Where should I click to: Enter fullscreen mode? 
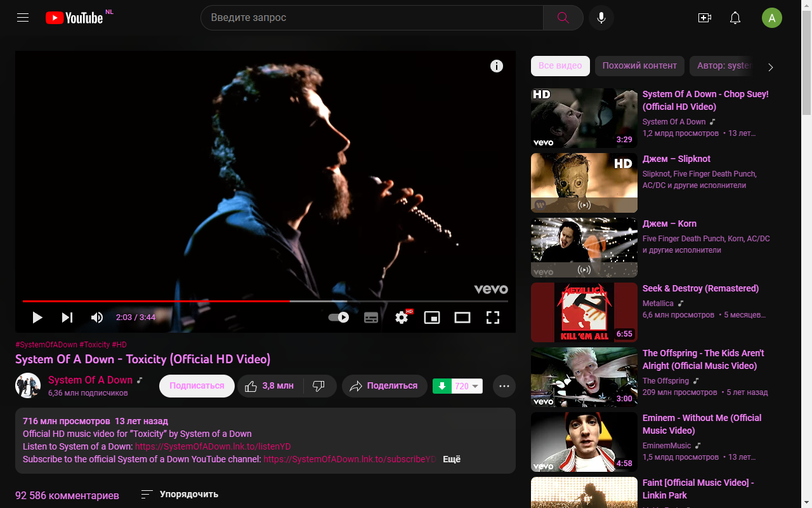493,317
